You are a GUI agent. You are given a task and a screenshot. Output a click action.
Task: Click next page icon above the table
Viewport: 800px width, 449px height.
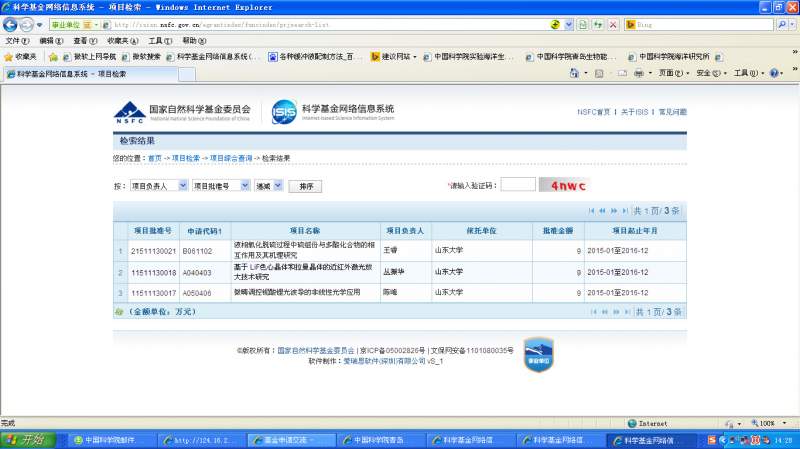click(x=614, y=211)
